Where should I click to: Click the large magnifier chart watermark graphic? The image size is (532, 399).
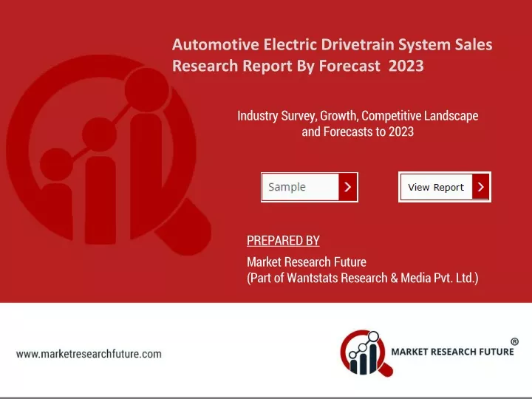coord(108,154)
